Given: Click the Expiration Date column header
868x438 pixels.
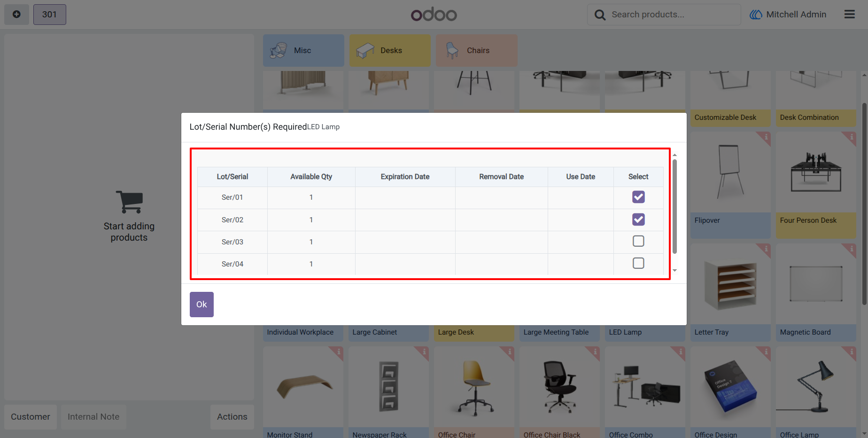Looking at the screenshot, I should (405, 177).
